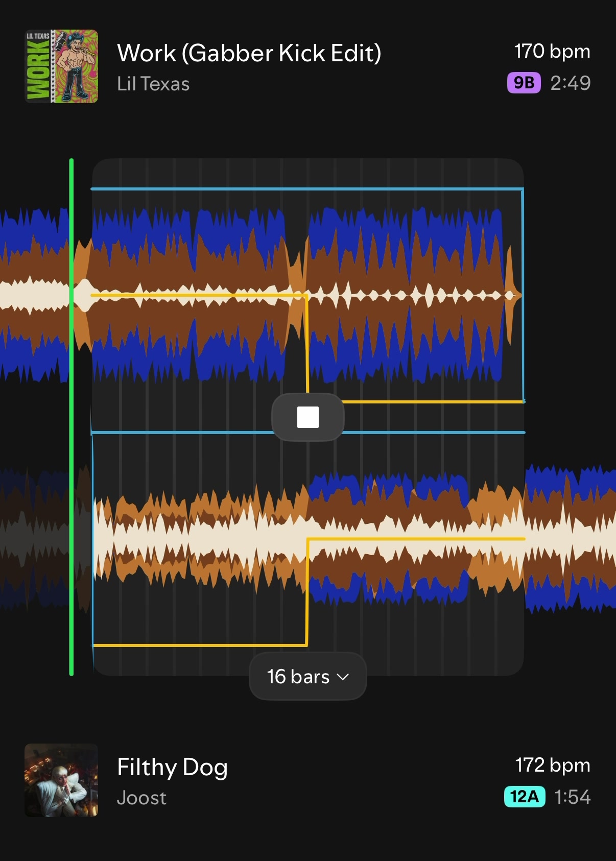Click the Joost artist name
The width and height of the screenshot is (616, 861).
(142, 798)
